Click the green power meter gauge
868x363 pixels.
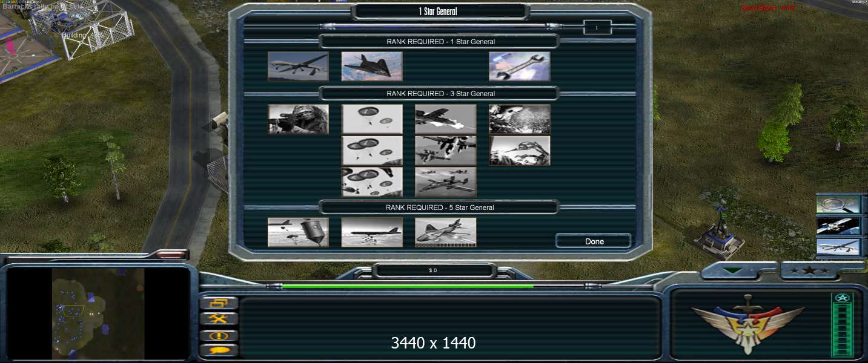pyautogui.click(x=843, y=324)
